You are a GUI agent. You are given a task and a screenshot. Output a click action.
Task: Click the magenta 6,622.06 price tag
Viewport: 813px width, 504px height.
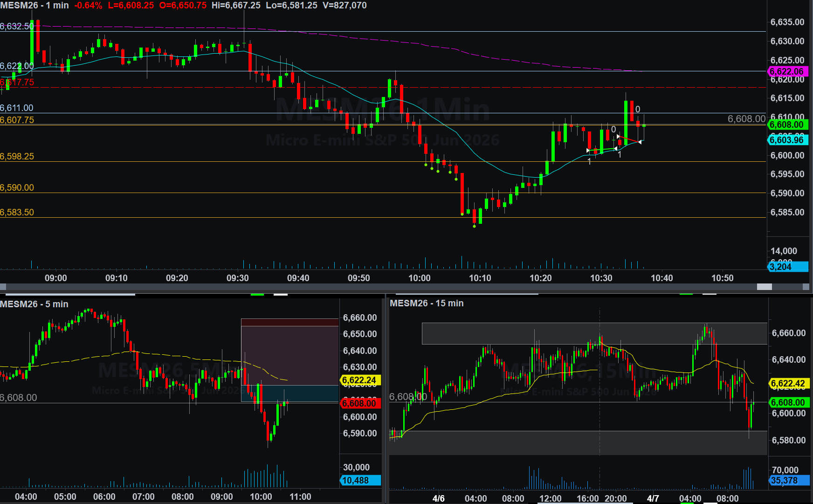pyautogui.click(x=787, y=71)
